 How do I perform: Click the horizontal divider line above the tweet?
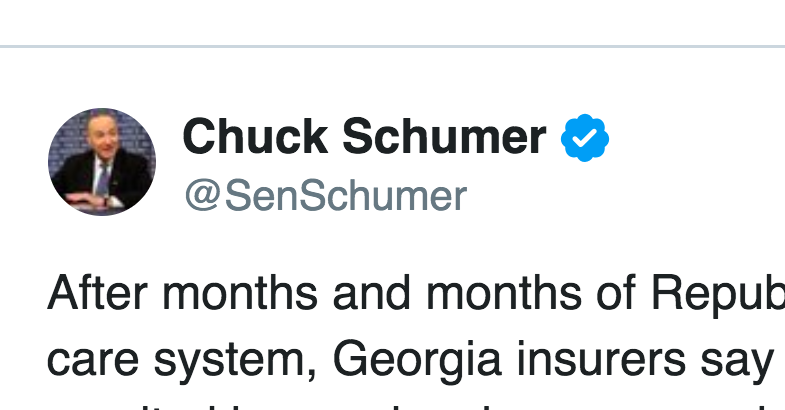tap(392, 47)
